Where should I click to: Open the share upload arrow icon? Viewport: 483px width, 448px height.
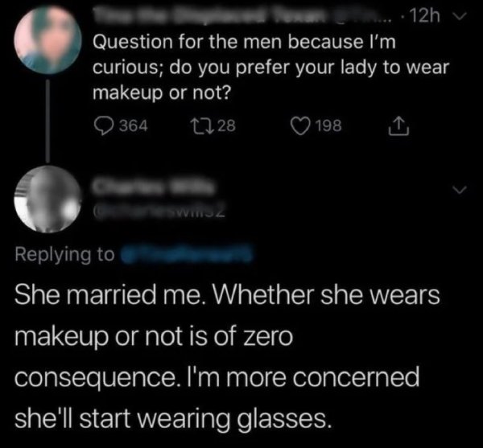click(398, 125)
